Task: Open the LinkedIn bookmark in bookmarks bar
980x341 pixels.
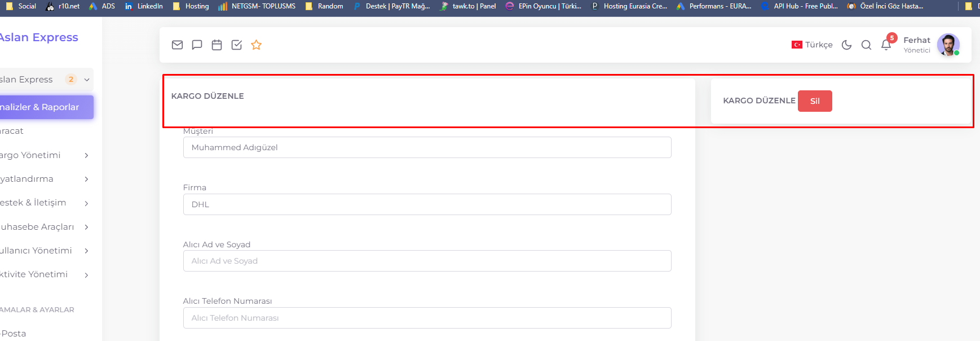Action: [x=144, y=6]
